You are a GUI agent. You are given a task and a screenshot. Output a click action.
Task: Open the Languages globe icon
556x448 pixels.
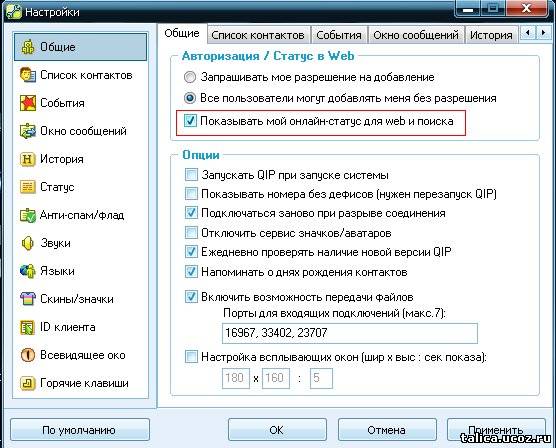28,271
